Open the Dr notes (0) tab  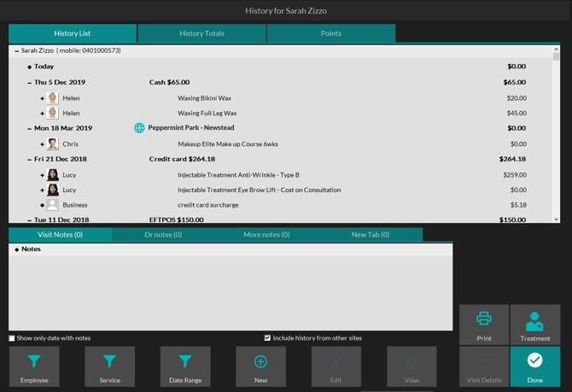coord(163,235)
